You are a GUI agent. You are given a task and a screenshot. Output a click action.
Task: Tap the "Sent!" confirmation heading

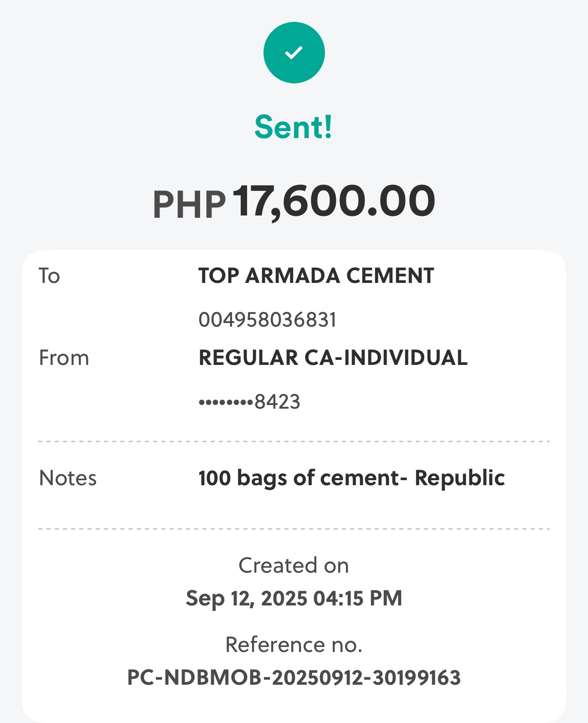294,127
